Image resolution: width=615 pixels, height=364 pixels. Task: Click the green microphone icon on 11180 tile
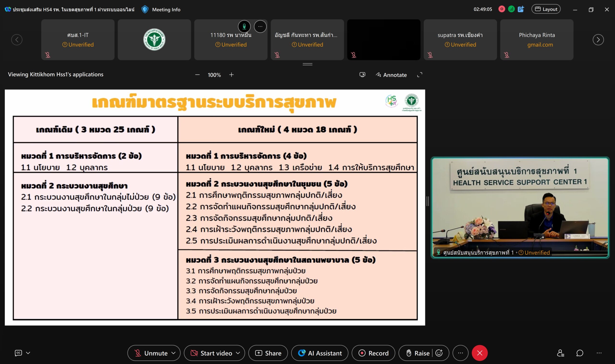[x=244, y=26]
